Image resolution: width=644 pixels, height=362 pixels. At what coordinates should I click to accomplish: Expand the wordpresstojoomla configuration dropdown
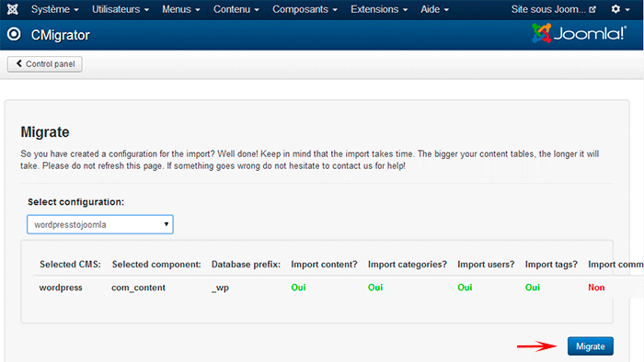click(x=100, y=224)
